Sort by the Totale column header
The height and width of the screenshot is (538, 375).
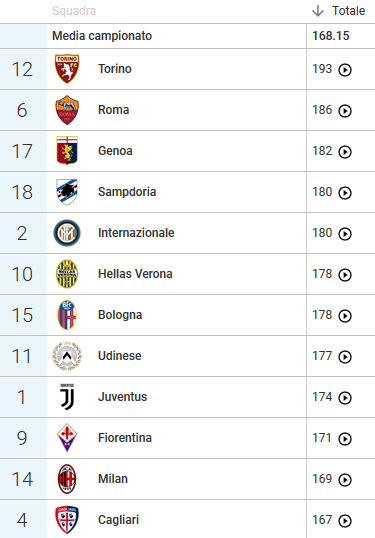[x=348, y=11]
